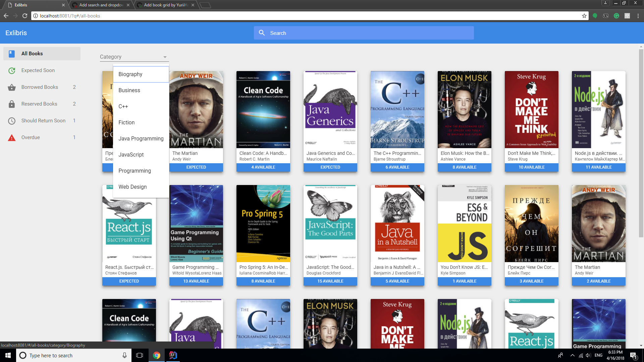Click the Should Return Soon clock icon

(12, 121)
